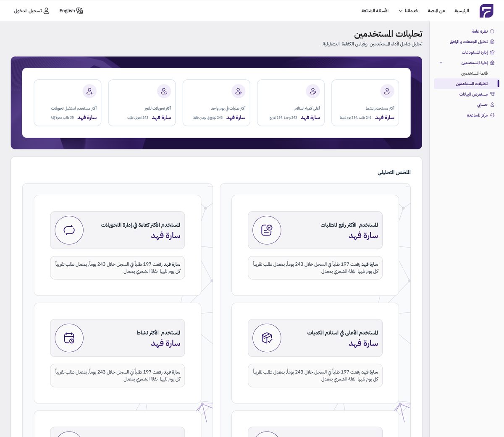504x437 pixels.
Task: Click the transfer arrows icon on إدارة التحويلات card
Action: coord(69,230)
